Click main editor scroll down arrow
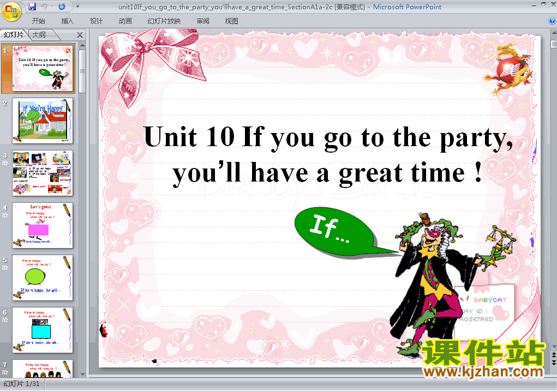The height and width of the screenshot is (392, 557). coord(554,347)
